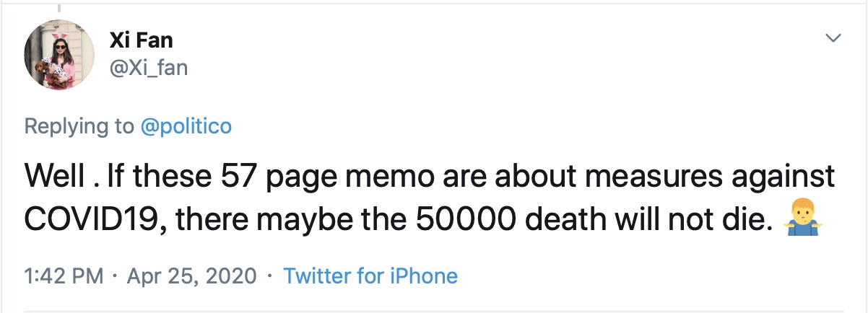
Task: Open the Twitter for iPhone source link
Action: coord(370,275)
